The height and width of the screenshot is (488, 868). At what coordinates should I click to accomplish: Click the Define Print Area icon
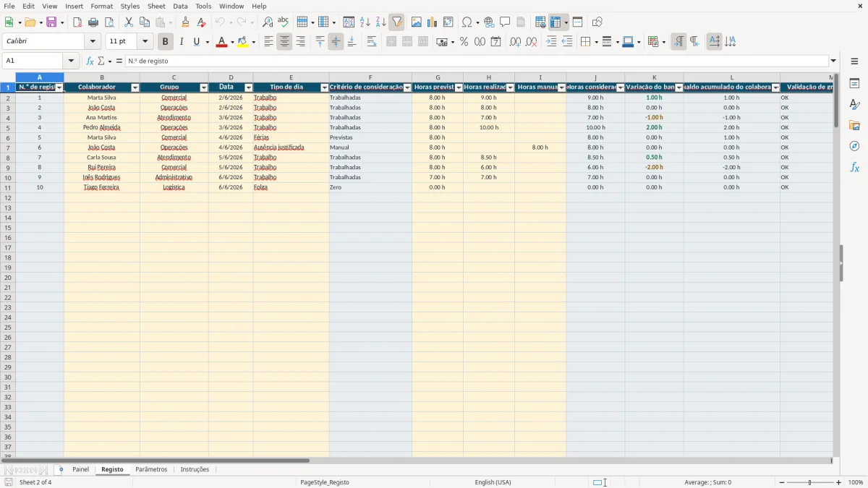click(540, 22)
